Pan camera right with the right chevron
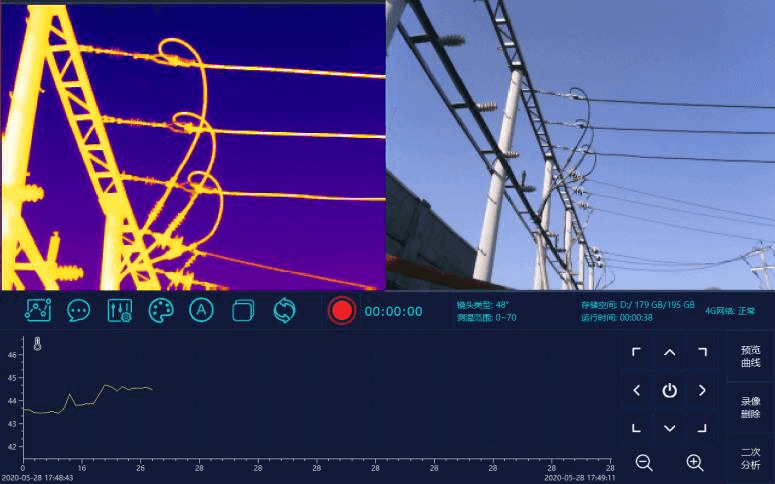The height and width of the screenshot is (484, 775). coord(702,390)
